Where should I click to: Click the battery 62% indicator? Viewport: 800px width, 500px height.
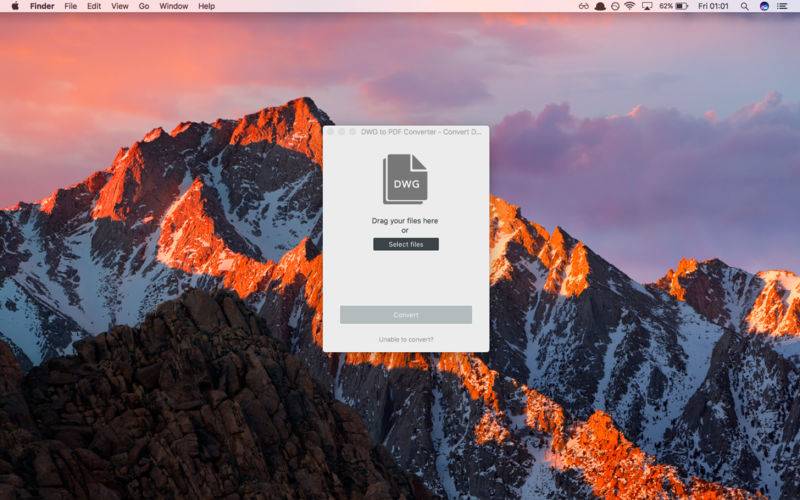673,6
